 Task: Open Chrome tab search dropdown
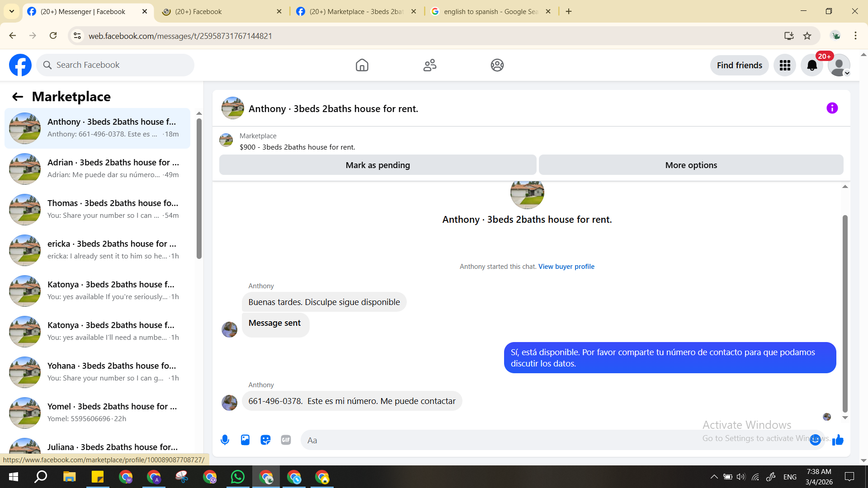[12, 11]
